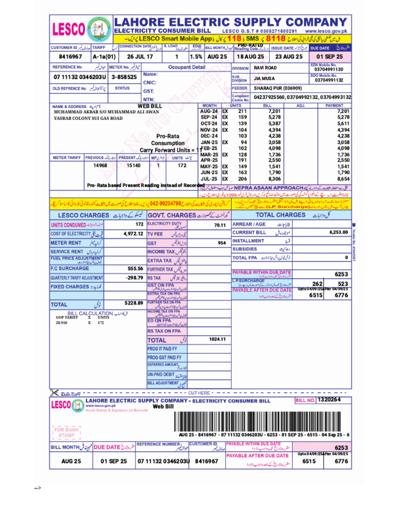Click consumer name 'MUHAMMAD AKBAR S/O MUHAMMAD ALI AWAN'

click(x=107, y=112)
